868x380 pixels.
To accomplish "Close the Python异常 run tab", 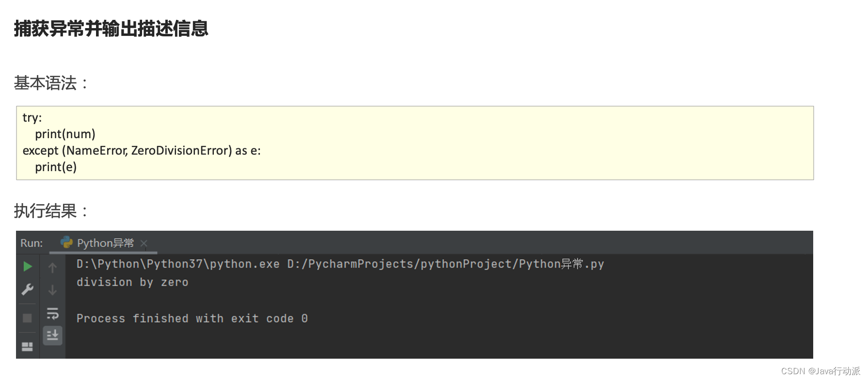I will [x=144, y=243].
